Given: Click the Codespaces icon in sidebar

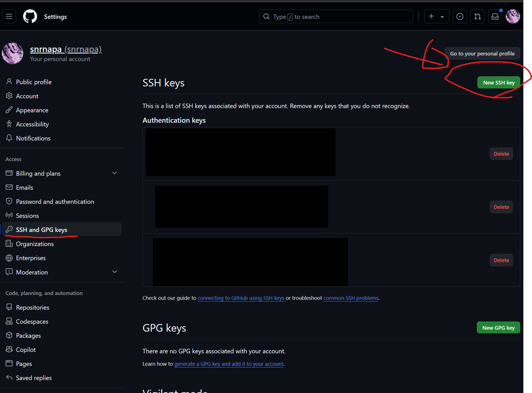Looking at the screenshot, I should 9,321.
